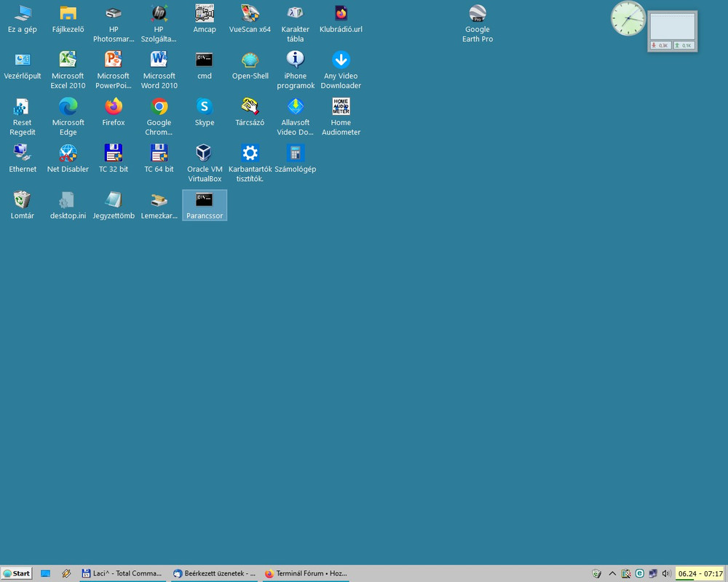Launch the Amcap shortcut

pos(205,19)
